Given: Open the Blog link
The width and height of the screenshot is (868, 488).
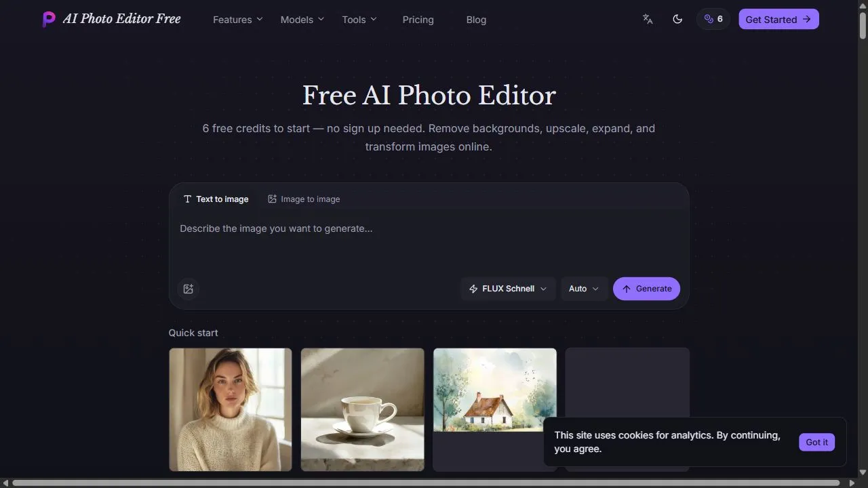Looking at the screenshot, I should [476, 20].
